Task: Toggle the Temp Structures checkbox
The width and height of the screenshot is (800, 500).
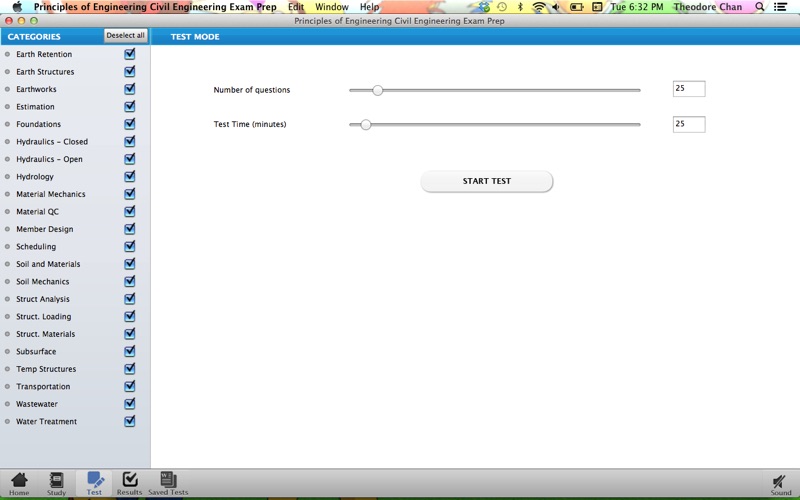Action: (x=130, y=368)
